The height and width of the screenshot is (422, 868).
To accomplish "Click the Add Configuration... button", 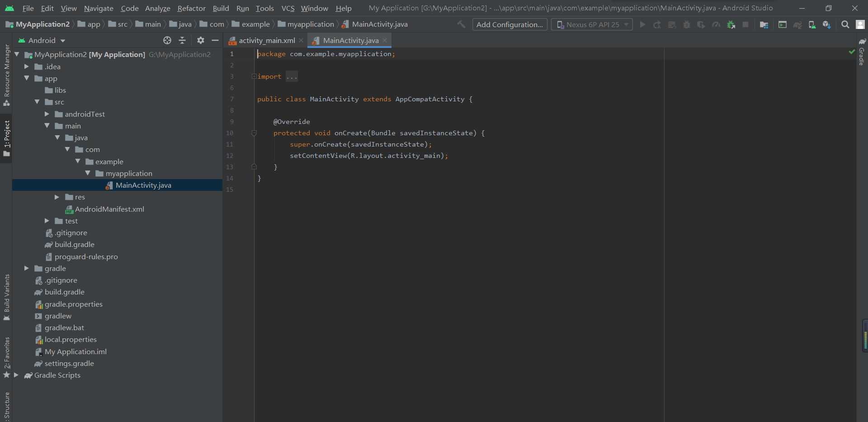I will (509, 24).
